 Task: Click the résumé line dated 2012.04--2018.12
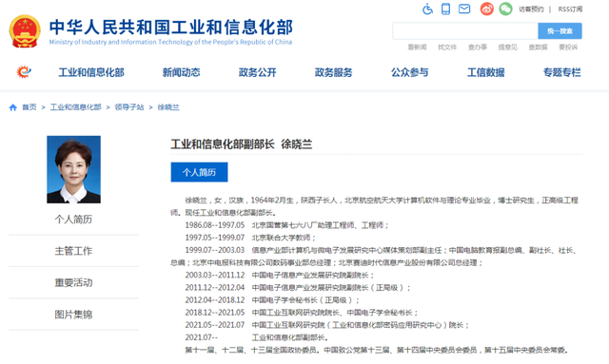[x=273, y=300]
